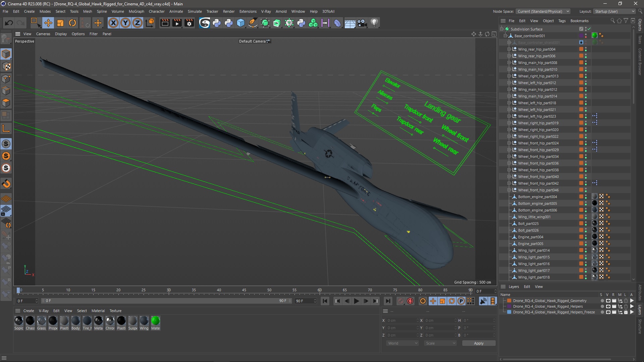644x362 pixels.
Task: Click the Autokeying button
Action: point(410,301)
